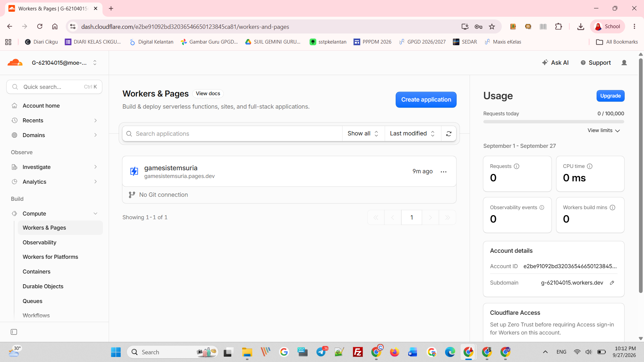Click the browser address bar URL
This screenshot has width=644, height=362.
point(185,27)
